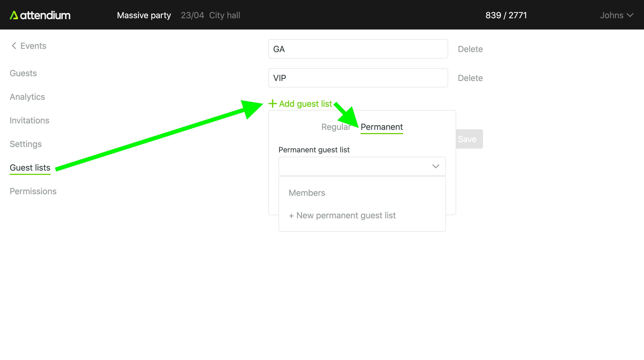The width and height of the screenshot is (644, 360).
Task: Choose New permanent guest list option
Action: tap(342, 215)
